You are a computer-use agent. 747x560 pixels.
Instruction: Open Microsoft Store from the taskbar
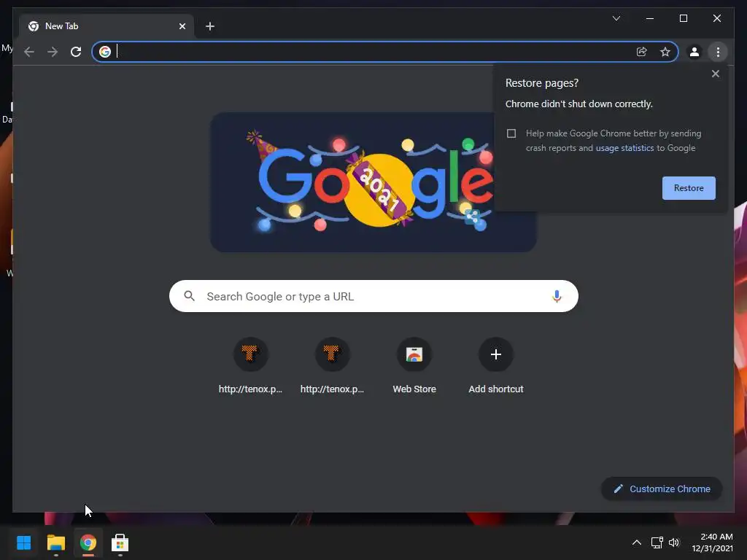click(120, 542)
